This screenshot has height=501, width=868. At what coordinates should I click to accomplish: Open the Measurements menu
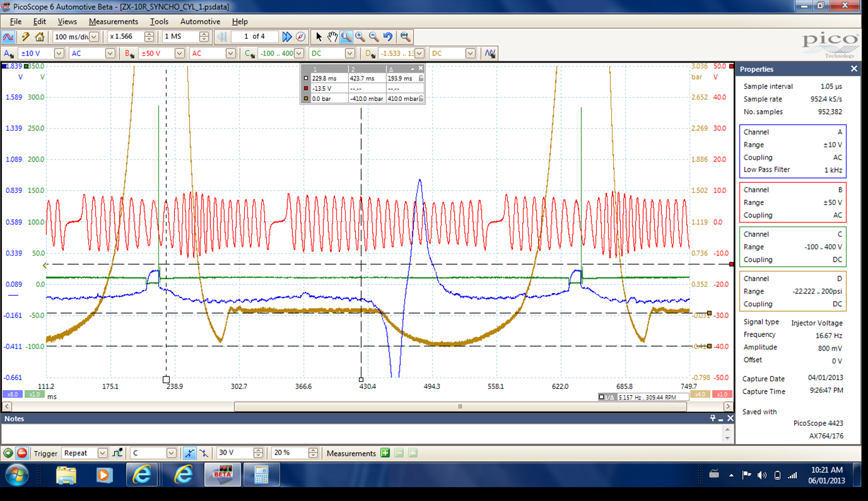113,21
